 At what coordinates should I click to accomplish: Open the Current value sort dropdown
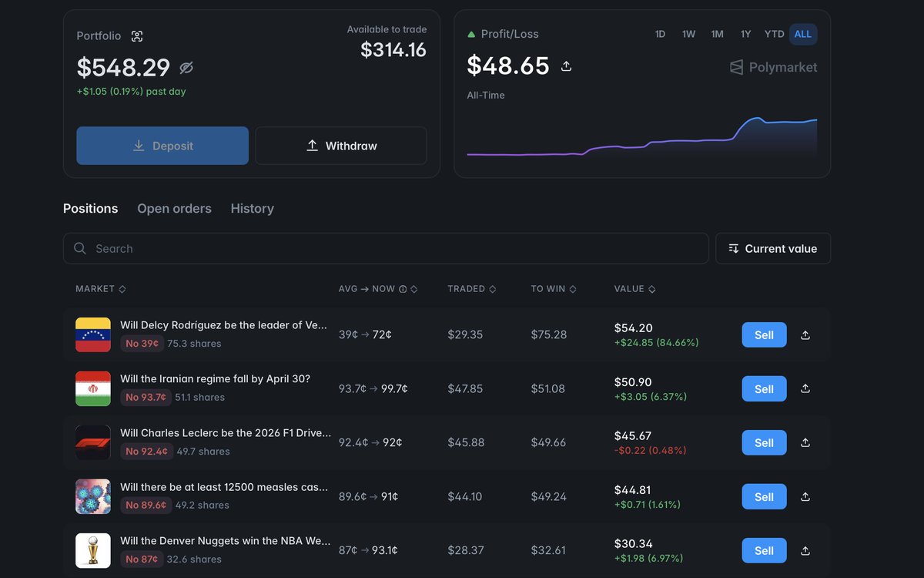773,248
